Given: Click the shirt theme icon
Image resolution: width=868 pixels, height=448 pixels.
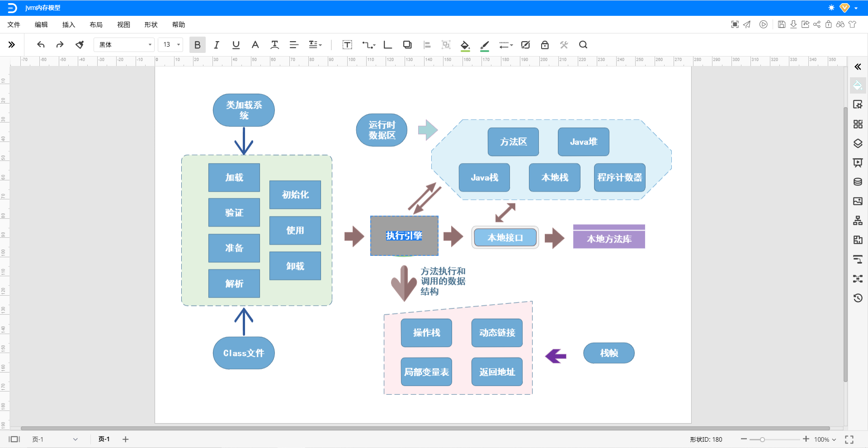Looking at the screenshot, I should (852, 24).
